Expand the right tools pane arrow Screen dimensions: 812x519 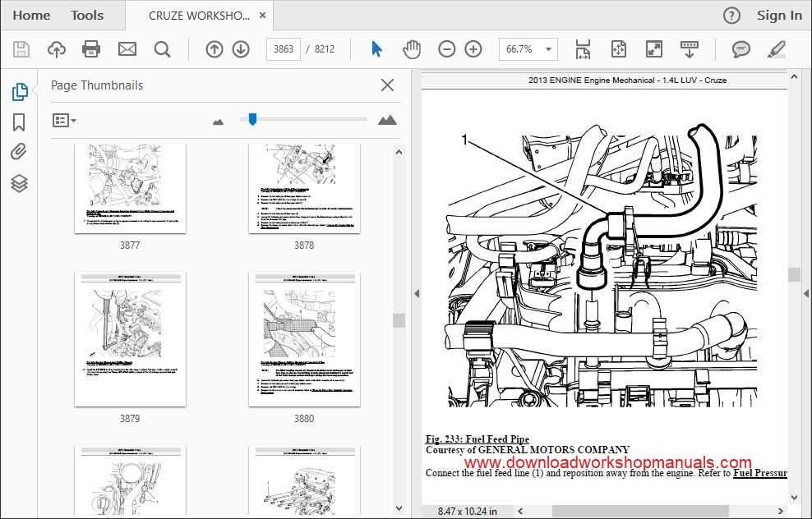point(805,293)
